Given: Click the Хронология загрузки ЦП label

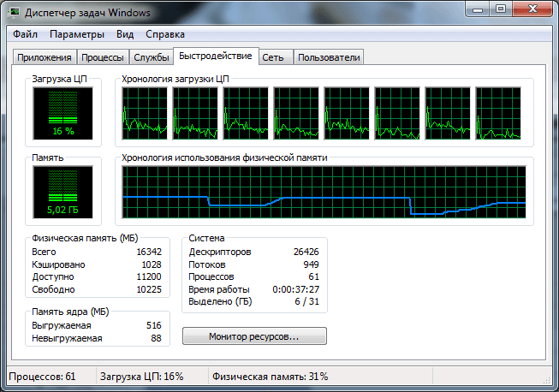Looking at the screenshot, I should pyautogui.click(x=175, y=79).
